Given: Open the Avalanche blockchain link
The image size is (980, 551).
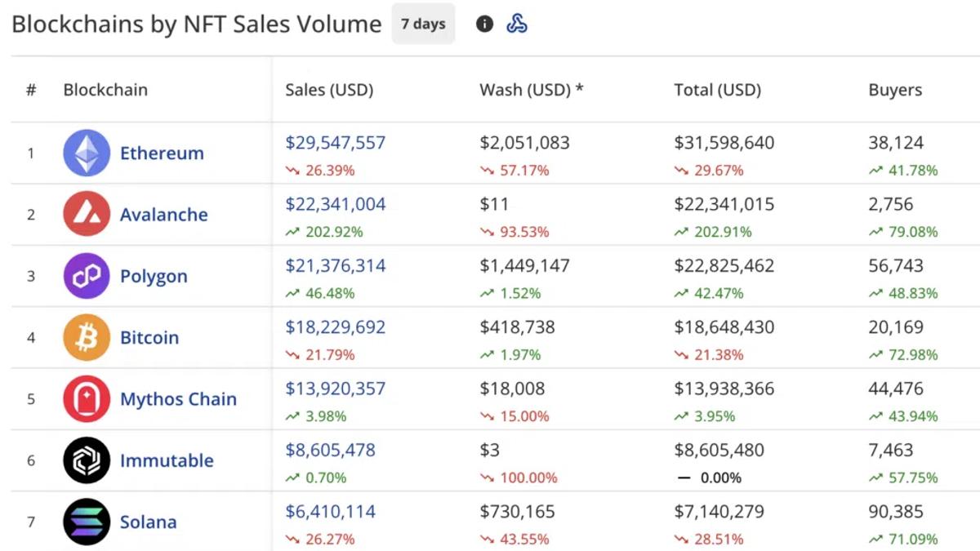Looking at the screenshot, I should pos(163,215).
